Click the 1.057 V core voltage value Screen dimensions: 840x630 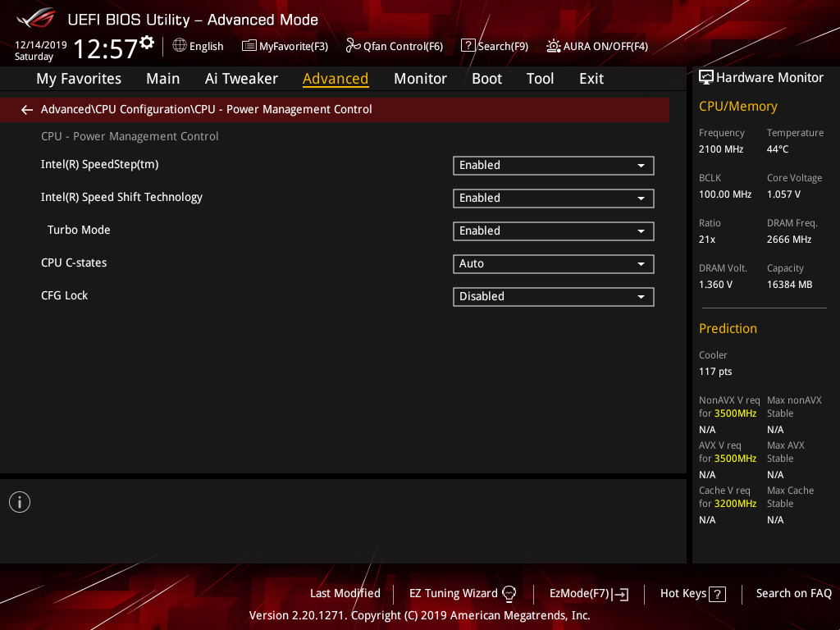pos(783,194)
